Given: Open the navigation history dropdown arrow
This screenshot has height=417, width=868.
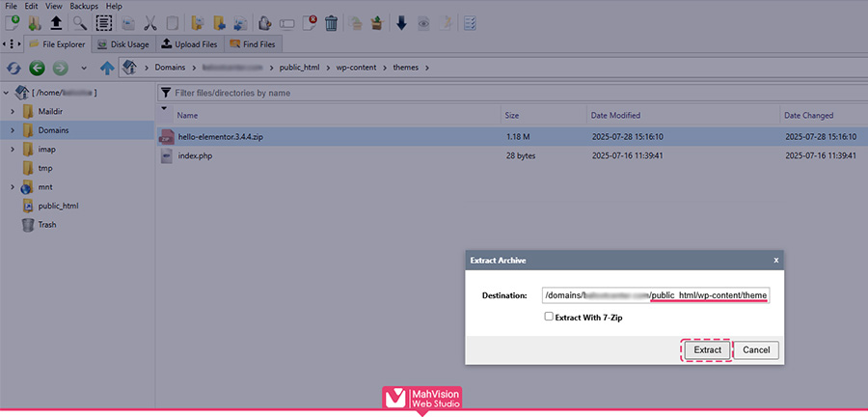Looking at the screenshot, I should point(84,68).
